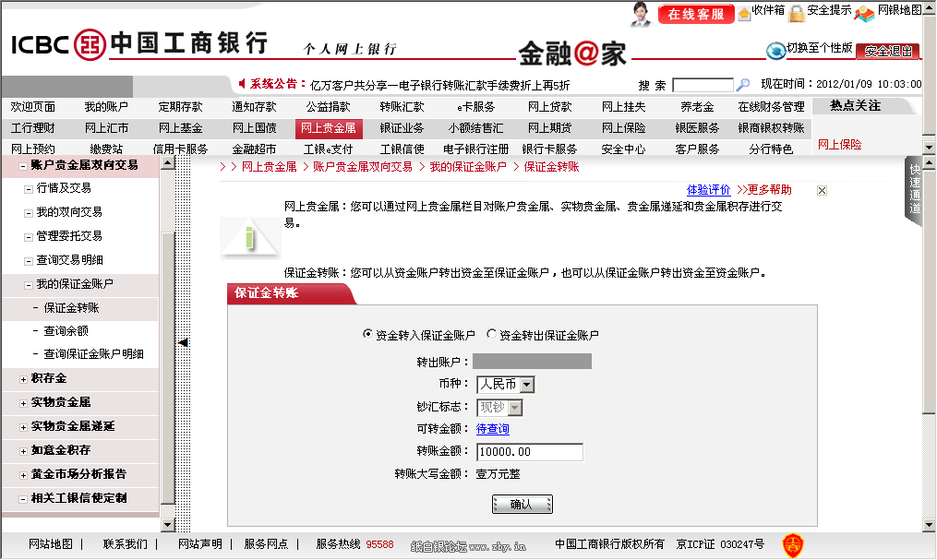The height and width of the screenshot is (560, 937).
Task: Click the 联系我们 footer link
Action: 125,544
